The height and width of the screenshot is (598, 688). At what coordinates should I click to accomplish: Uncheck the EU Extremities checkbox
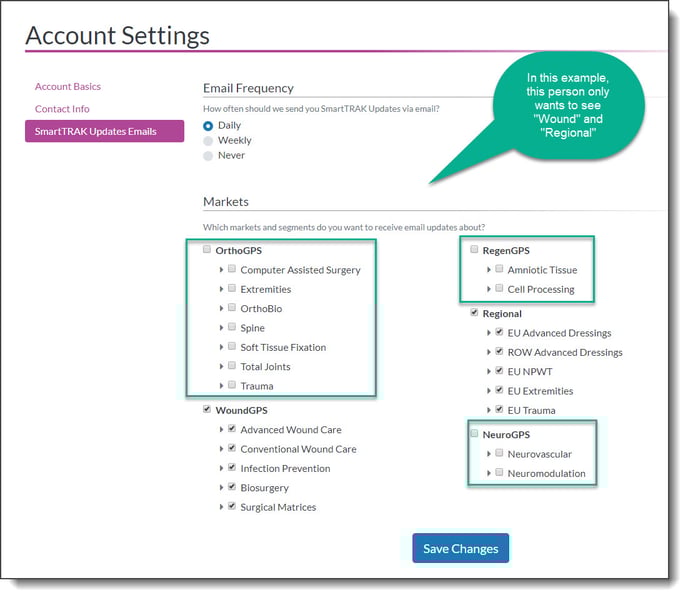click(x=499, y=390)
